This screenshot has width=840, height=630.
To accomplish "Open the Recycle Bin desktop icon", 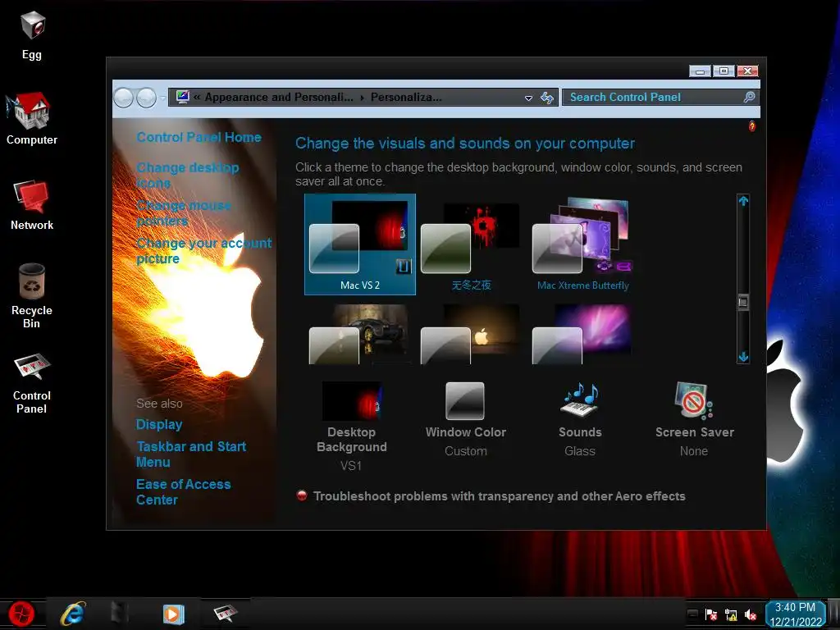I will point(32,295).
